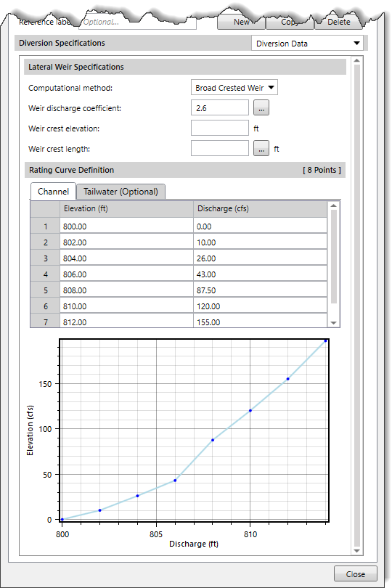Click the rating curve plot point at 810 ft
392x588 pixels.
(x=250, y=411)
